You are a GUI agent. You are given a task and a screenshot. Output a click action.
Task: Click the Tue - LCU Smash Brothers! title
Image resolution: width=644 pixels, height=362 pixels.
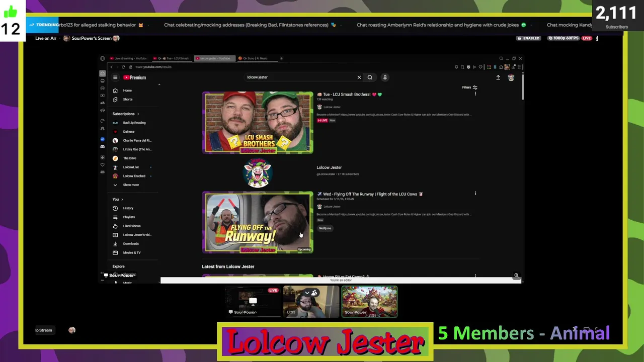coord(349,95)
